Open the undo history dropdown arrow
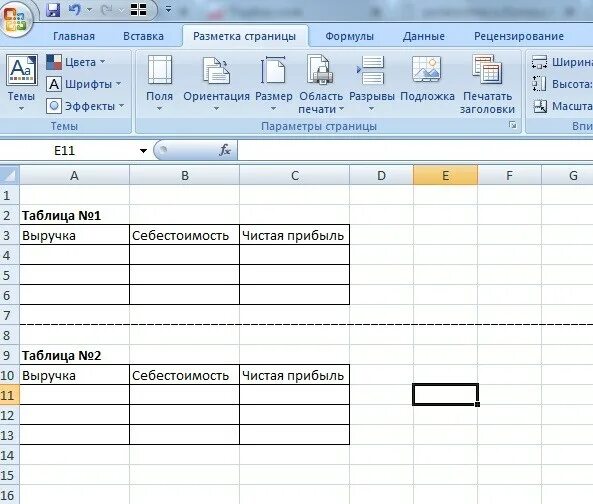Image resolution: width=593 pixels, height=504 pixels. 90,10
